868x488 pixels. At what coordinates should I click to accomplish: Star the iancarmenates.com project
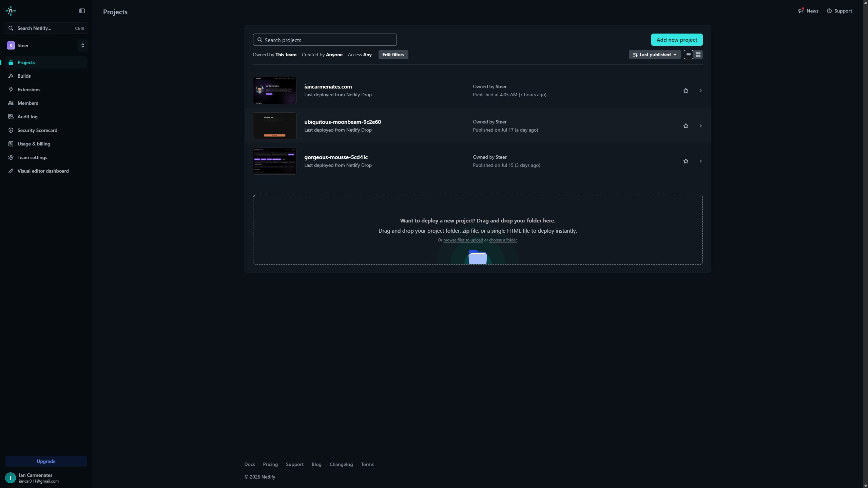(x=686, y=91)
